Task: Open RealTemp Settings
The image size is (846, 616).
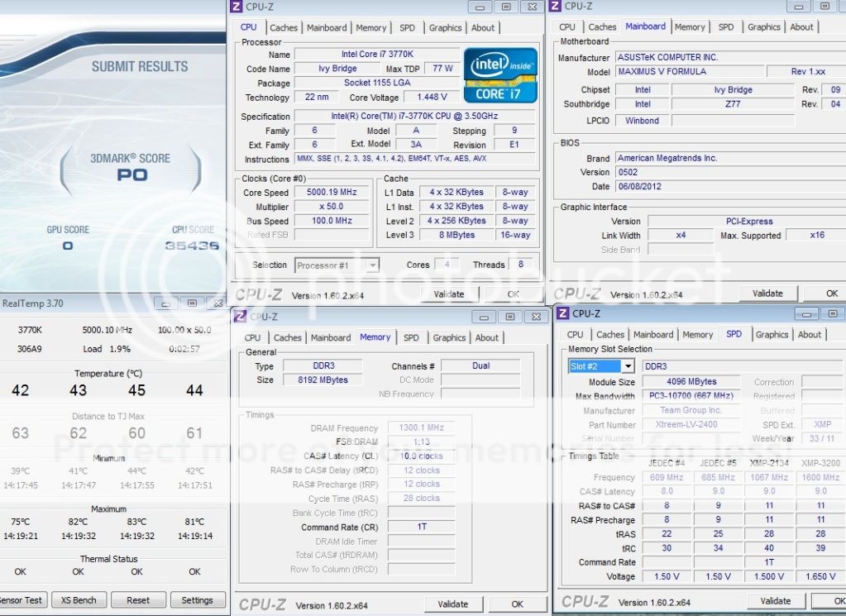Action: 197,600
